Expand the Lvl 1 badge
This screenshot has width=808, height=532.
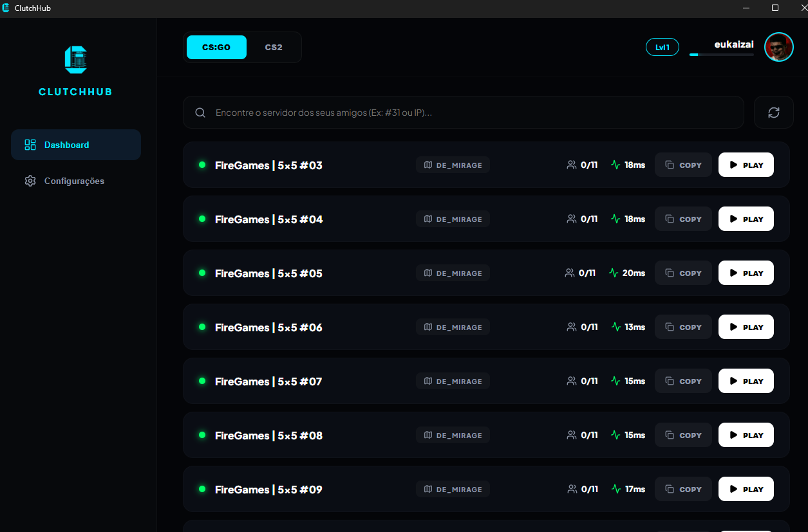click(x=662, y=47)
